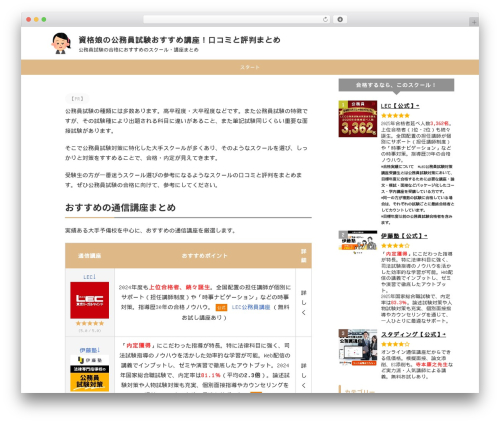Screen dimensions: 500x423
Task: Click red 上位合格者、続々誕生 text
Action: tap(180, 287)
